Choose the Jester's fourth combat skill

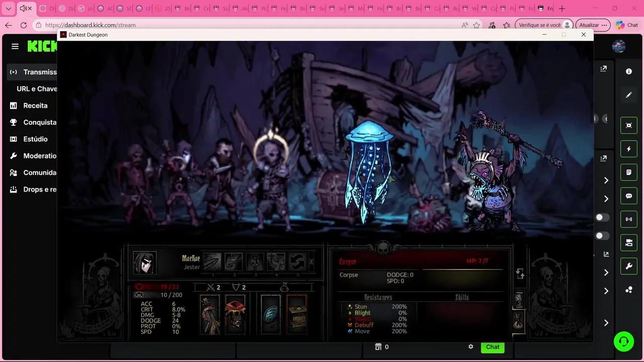point(276,261)
